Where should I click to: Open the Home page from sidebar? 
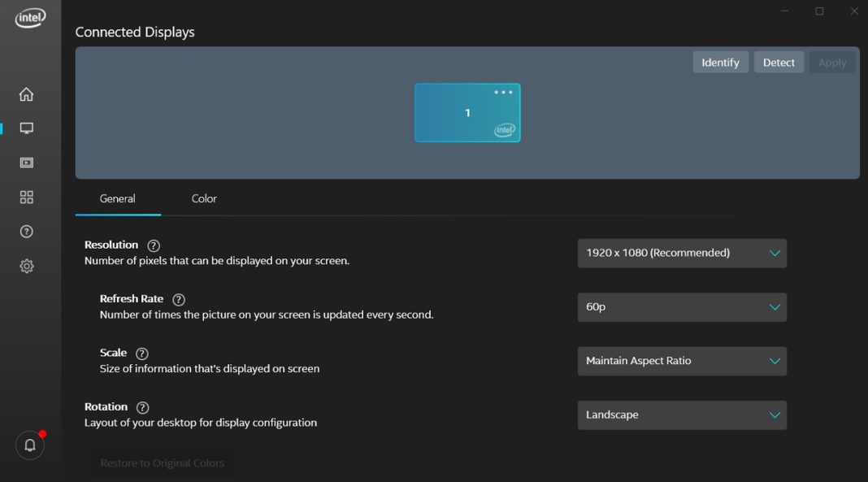pos(26,93)
